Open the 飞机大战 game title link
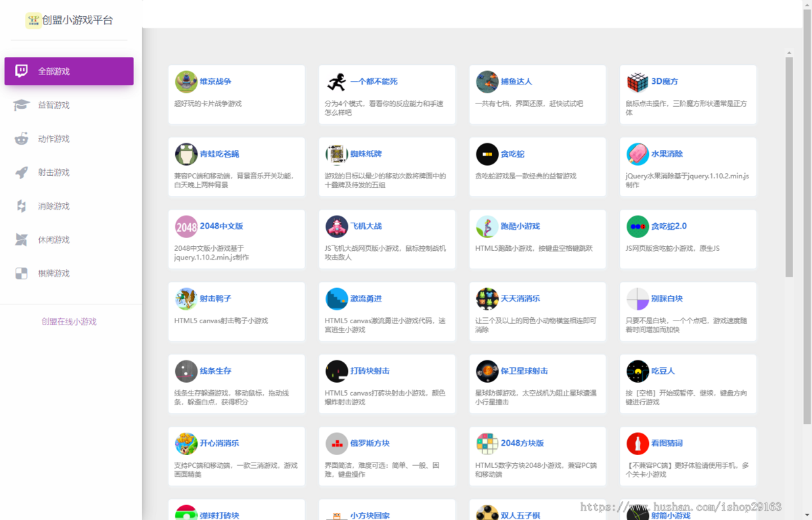Viewport: 812px width, 520px height. pyautogui.click(x=366, y=227)
